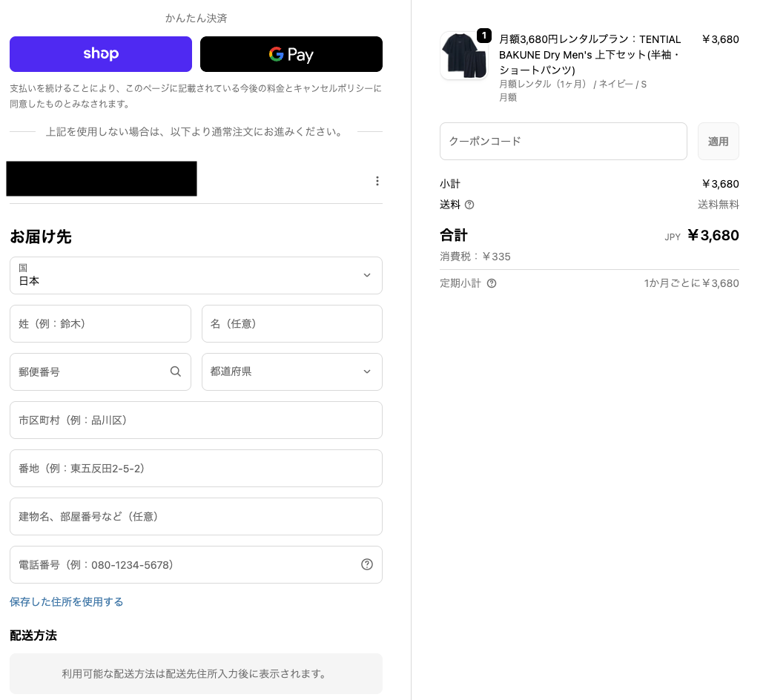Viewport: 766px width, 700px height.
Task: Click the shipping fee help icon
Action: click(x=469, y=205)
